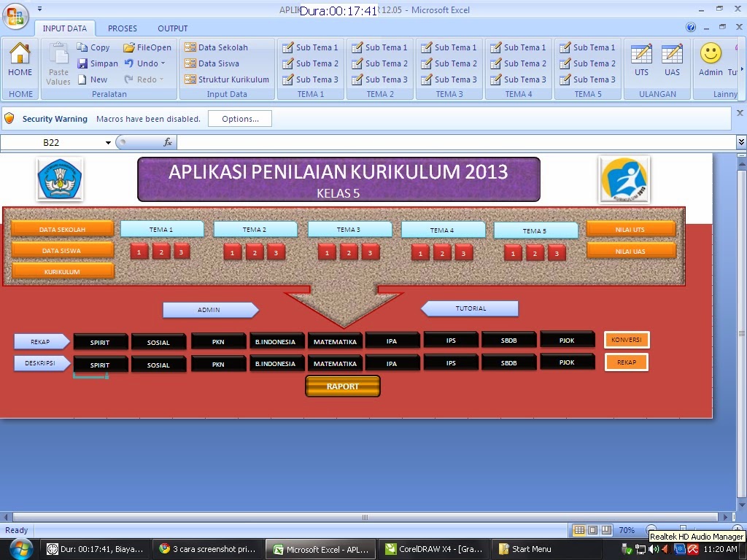Open Chrome screenshot tab in taskbar

(208, 549)
